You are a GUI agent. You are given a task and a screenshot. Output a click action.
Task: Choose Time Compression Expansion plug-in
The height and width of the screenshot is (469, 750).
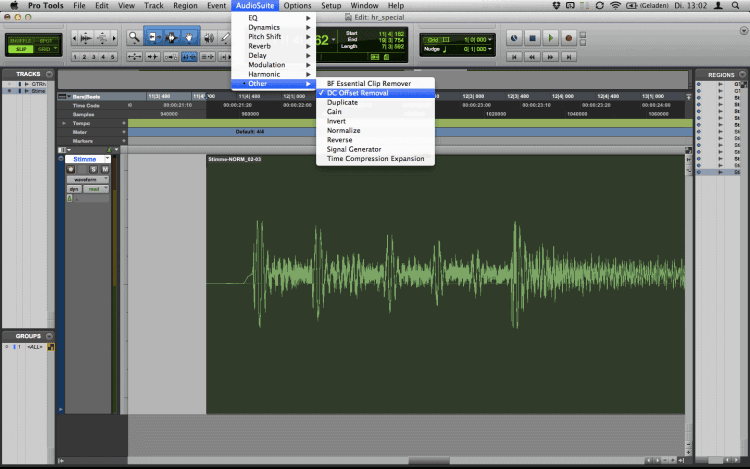pos(375,159)
